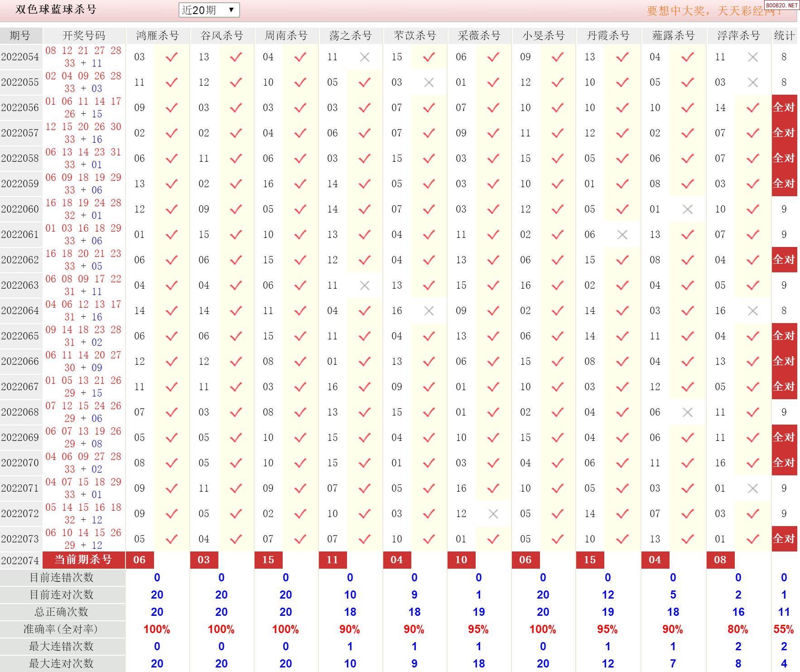Open the 近20期 period dropdown
800x672 pixels.
tap(209, 10)
